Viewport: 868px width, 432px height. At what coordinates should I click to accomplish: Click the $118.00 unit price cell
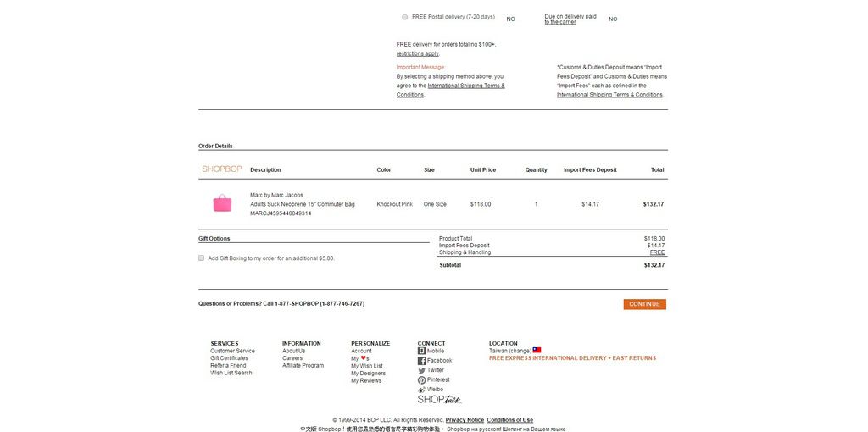pyautogui.click(x=481, y=204)
